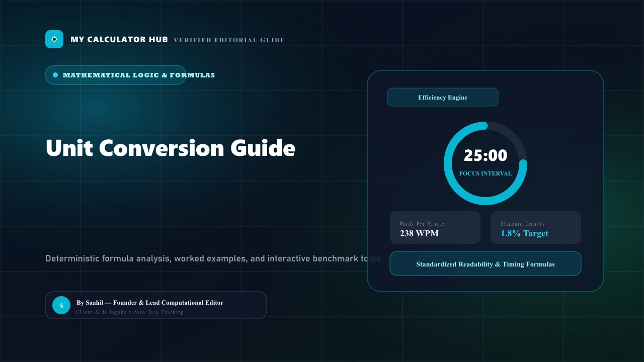Click Standardized Readability & Timing Formulas button

(486, 263)
